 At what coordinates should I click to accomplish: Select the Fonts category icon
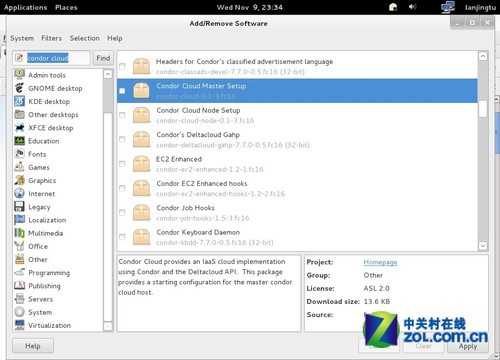pos(19,154)
